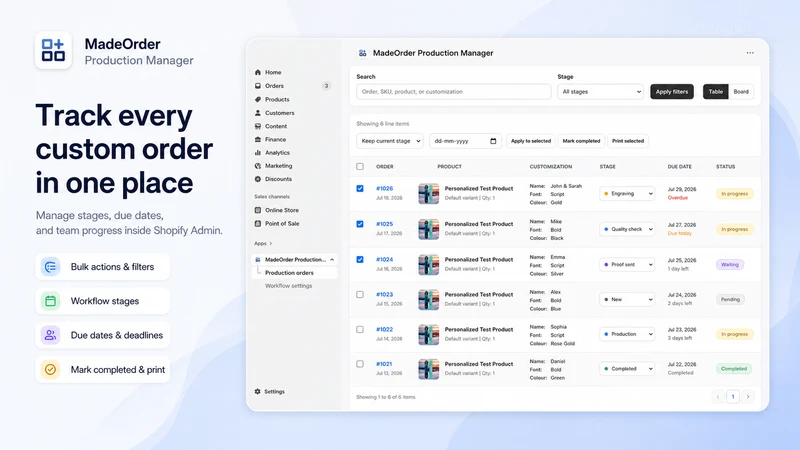
Task: Focus the order search input field
Action: coord(454,92)
